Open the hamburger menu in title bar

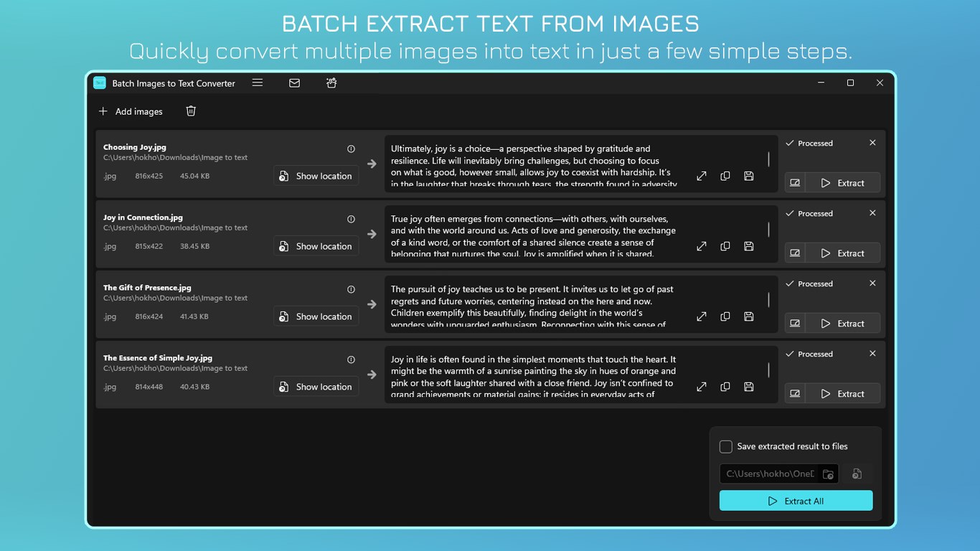coord(258,83)
